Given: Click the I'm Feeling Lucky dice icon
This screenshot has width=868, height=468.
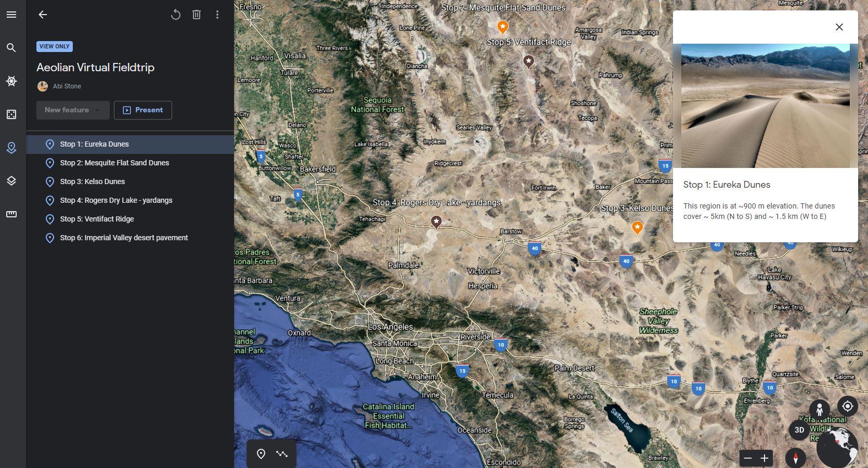Looking at the screenshot, I should pos(11,114).
